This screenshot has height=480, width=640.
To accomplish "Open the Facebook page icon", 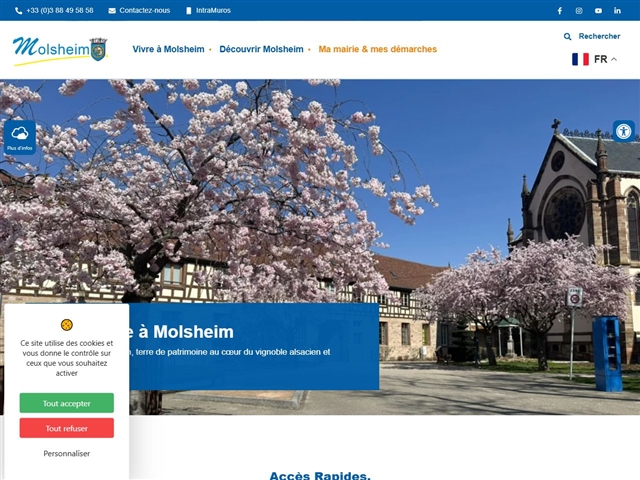I will pyautogui.click(x=560, y=11).
